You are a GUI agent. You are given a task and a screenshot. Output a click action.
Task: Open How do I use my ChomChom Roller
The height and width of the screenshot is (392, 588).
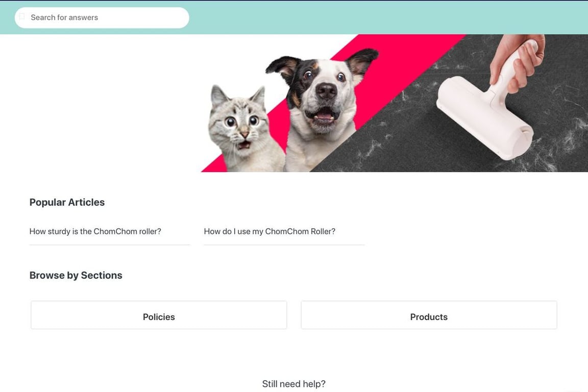[x=269, y=231]
